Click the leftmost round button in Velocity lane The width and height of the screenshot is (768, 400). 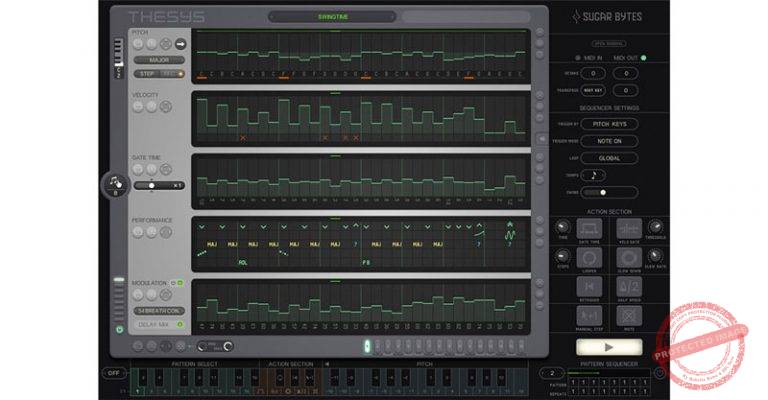point(138,106)
